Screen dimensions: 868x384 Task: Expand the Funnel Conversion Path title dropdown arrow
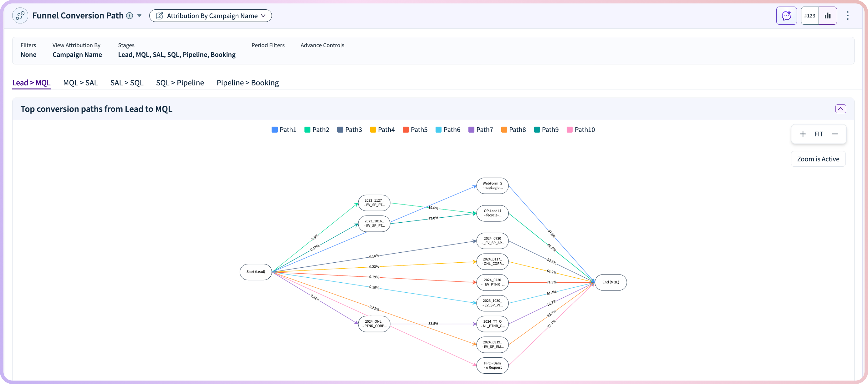tap(139, 16)
